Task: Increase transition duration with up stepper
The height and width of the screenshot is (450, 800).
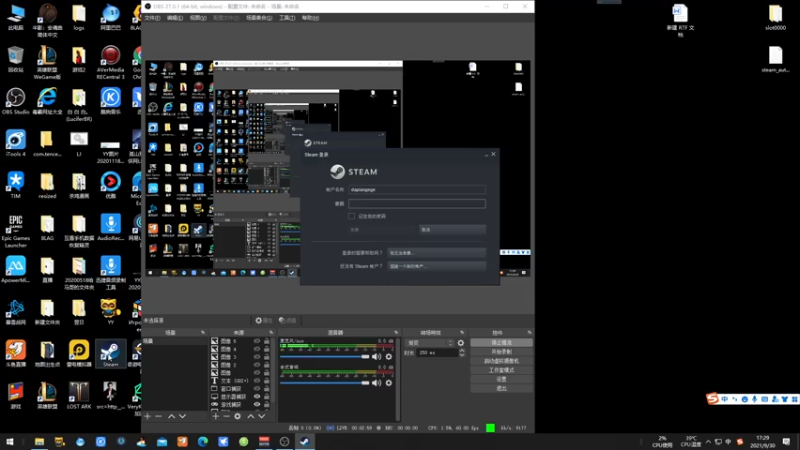Action: tap(462, 351)
